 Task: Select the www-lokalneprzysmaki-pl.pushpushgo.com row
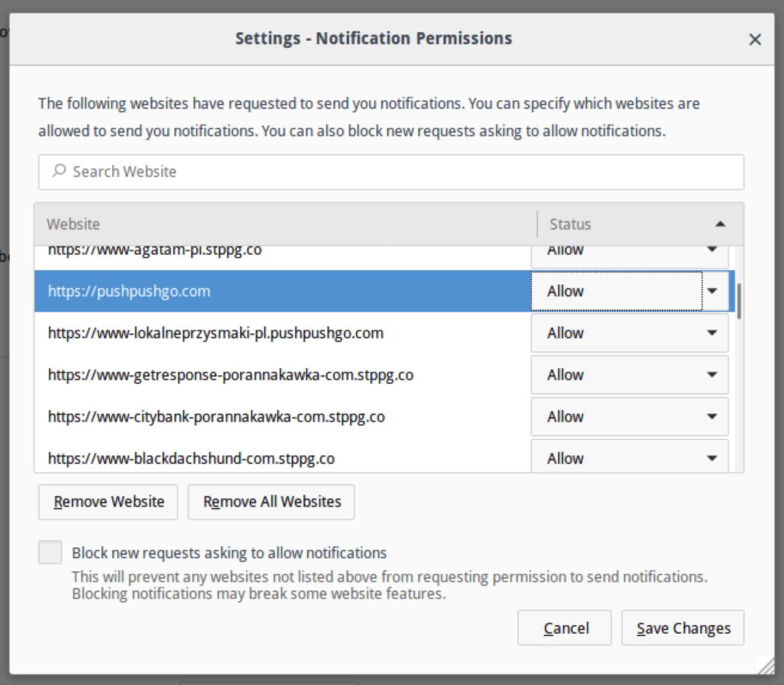[x=281, y=333]
